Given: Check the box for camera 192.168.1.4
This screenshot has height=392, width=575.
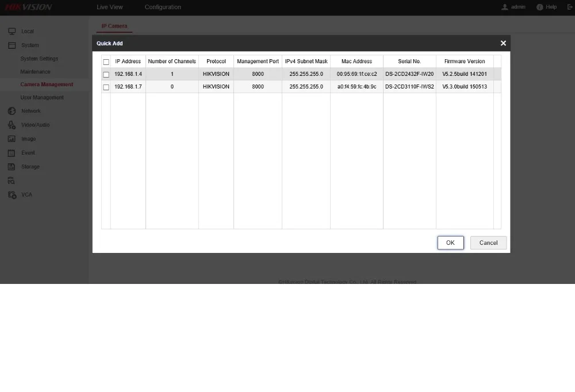Looking at the screenshot, I should 106,75.
